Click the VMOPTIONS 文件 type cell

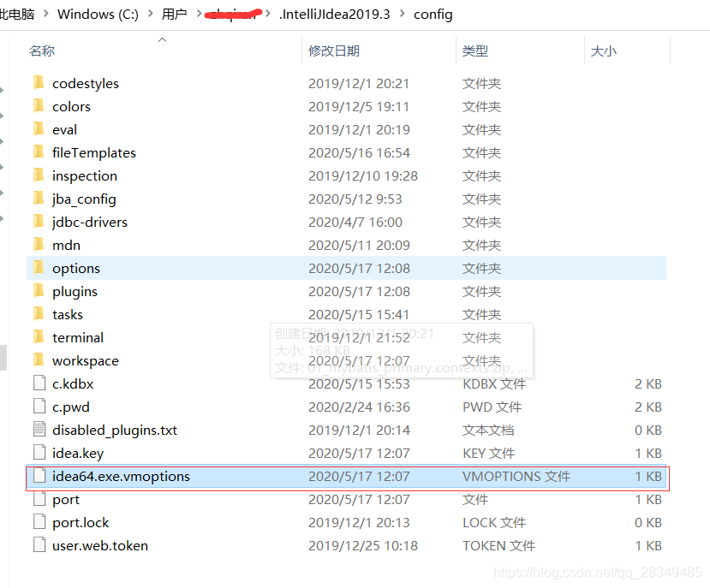point(516,476)
